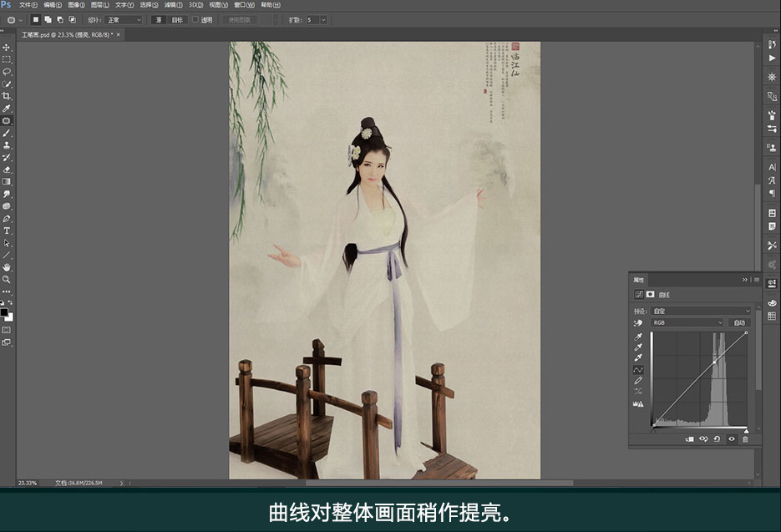Pick black point eyedropper in Curves
The height and width of the screenshot is (532, 781).
(638, 337)
